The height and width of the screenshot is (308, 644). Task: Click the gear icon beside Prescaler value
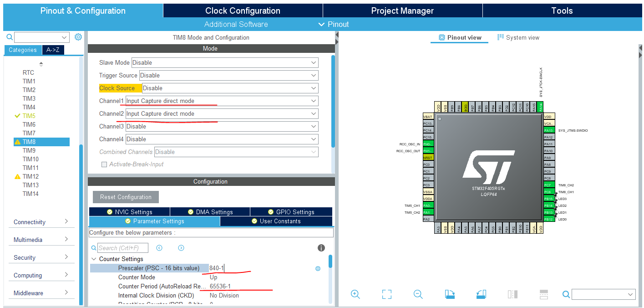click(x=318, y=268)
